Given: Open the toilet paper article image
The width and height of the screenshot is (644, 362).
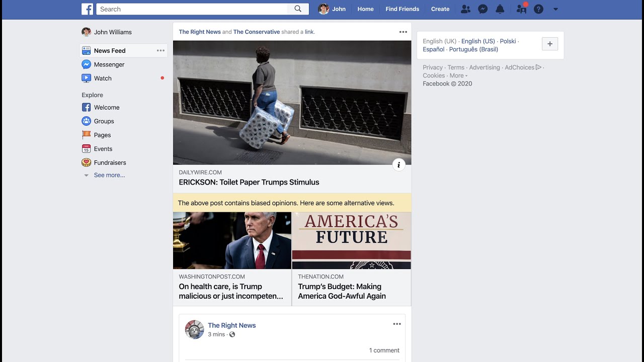Looking at the screenshot, I should (x=292, y=103).
